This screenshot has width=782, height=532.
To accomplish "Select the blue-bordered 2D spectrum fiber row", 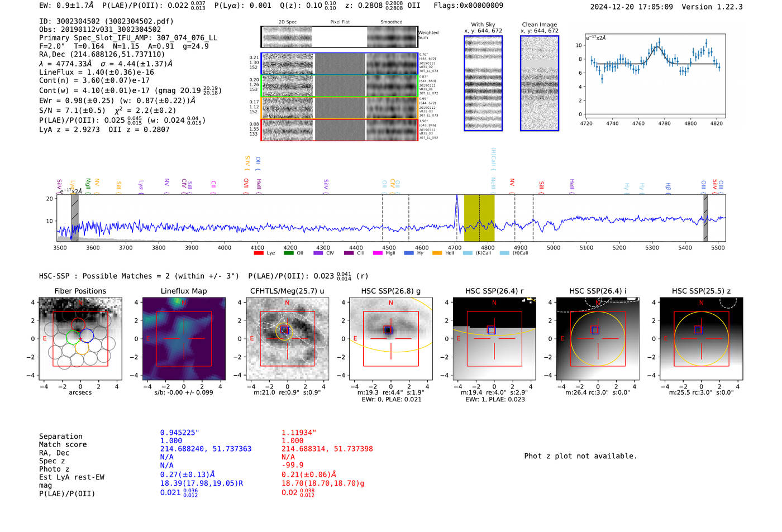I will click(x=339, y=64).
